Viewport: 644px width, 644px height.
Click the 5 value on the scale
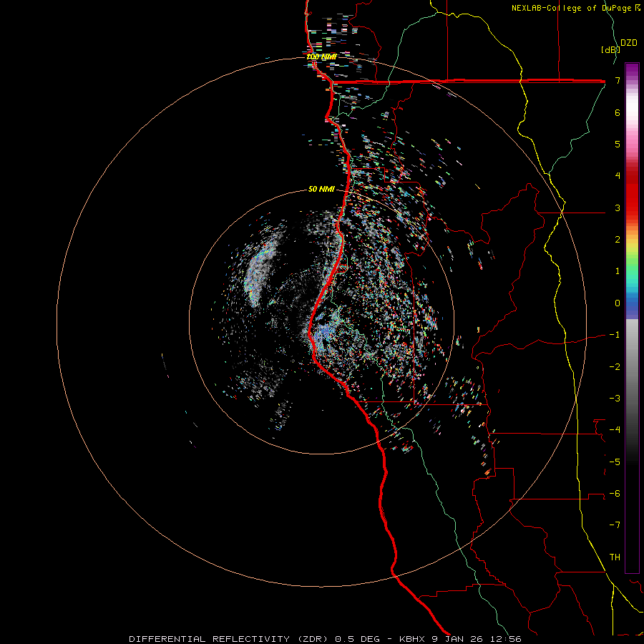click(x=618, y=144)
